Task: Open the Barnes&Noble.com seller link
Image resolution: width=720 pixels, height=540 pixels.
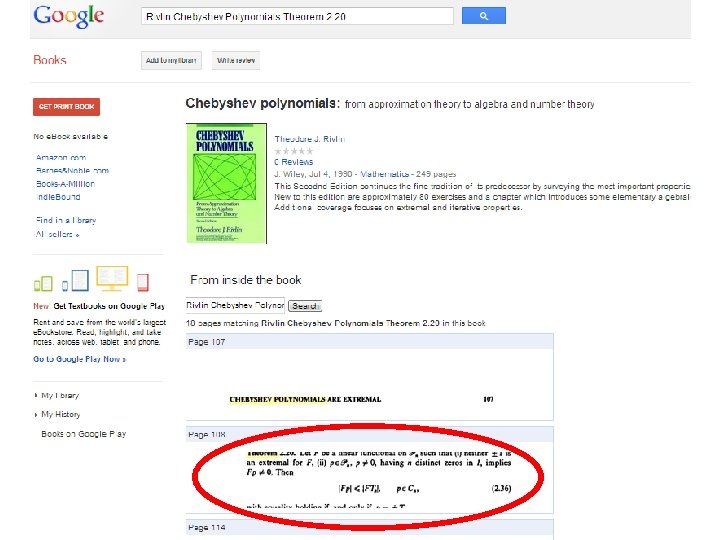Action: pyautogui.click(x=73, y=170)
